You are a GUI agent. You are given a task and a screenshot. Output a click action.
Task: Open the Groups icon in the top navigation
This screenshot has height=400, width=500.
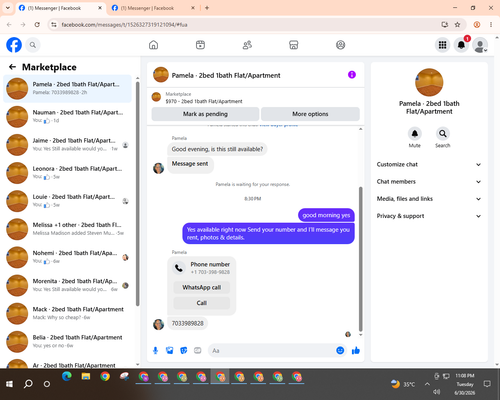[340, 45]
